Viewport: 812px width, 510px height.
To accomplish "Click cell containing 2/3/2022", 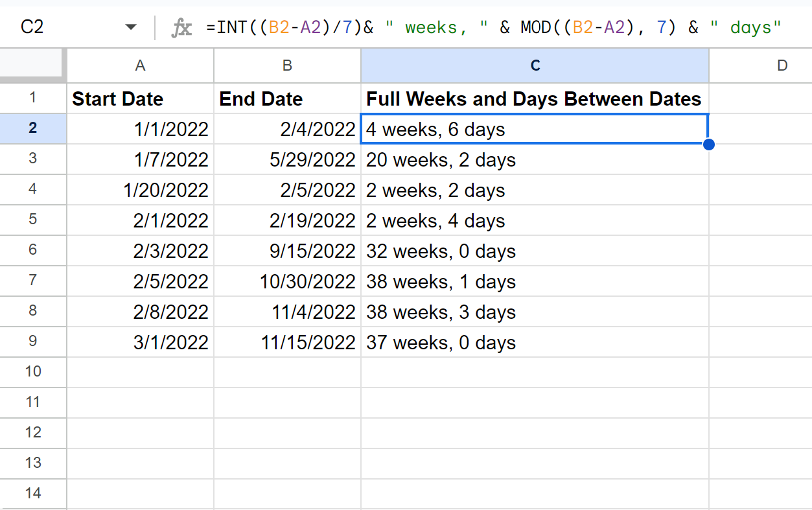I will tap(140, 251).
